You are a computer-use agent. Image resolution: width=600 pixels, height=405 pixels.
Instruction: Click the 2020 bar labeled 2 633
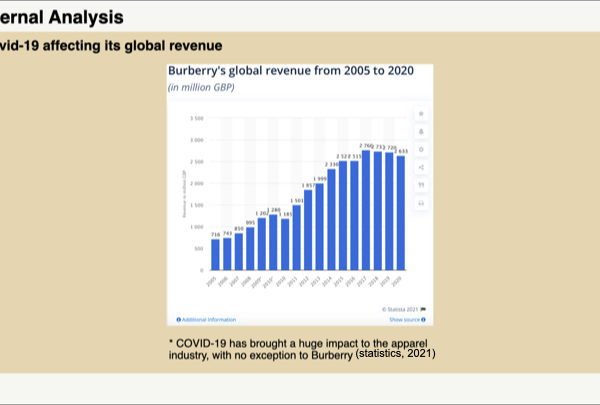(x=401, y=213)
